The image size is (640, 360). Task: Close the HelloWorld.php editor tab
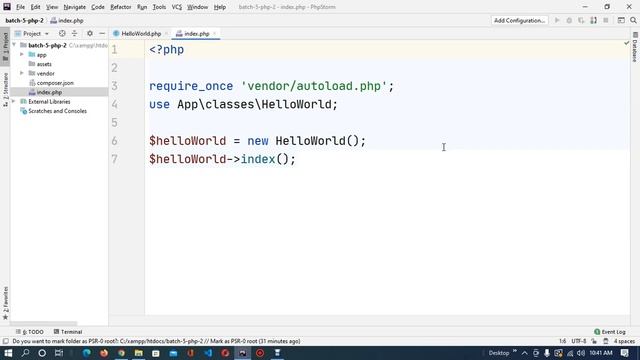click(166, 33)
